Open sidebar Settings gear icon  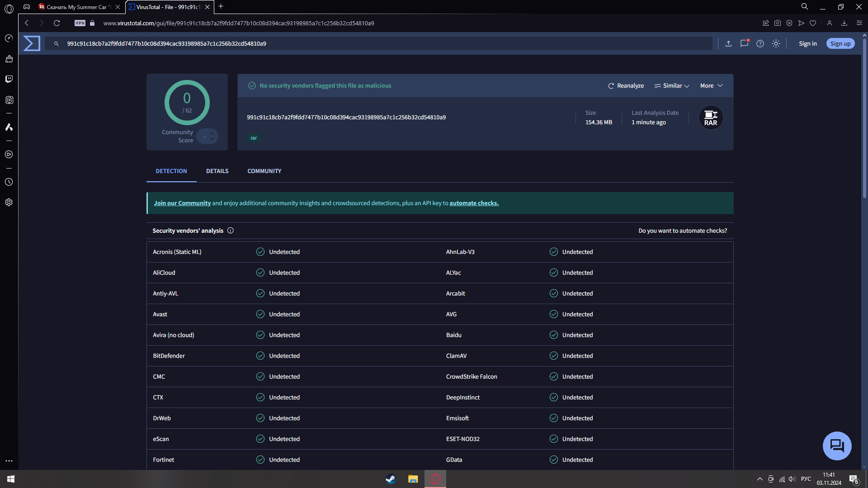(x=9, y=202)
